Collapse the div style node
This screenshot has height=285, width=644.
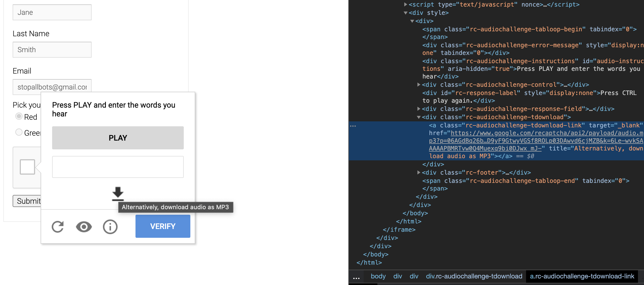[406, 13]
